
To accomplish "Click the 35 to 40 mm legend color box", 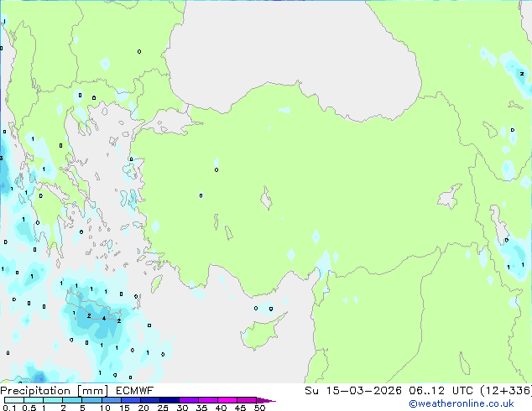I will [207, 400].
